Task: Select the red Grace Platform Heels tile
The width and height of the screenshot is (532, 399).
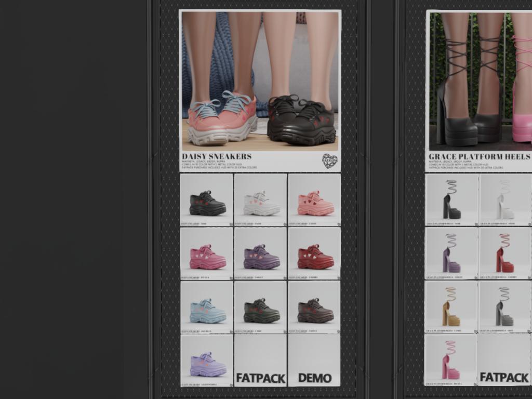Action: click(x=505, y=254)
